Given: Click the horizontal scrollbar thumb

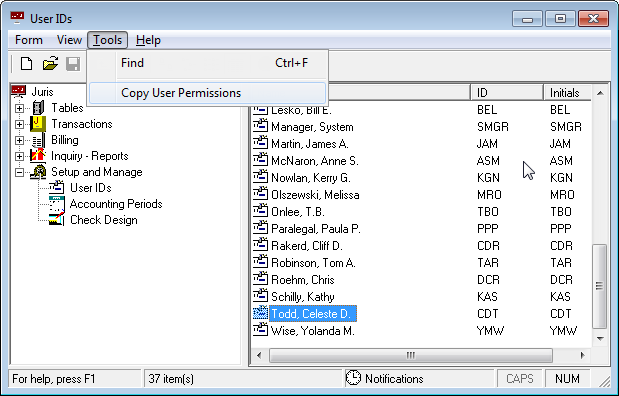Looking at the screenshot, I should click(411, 355).
